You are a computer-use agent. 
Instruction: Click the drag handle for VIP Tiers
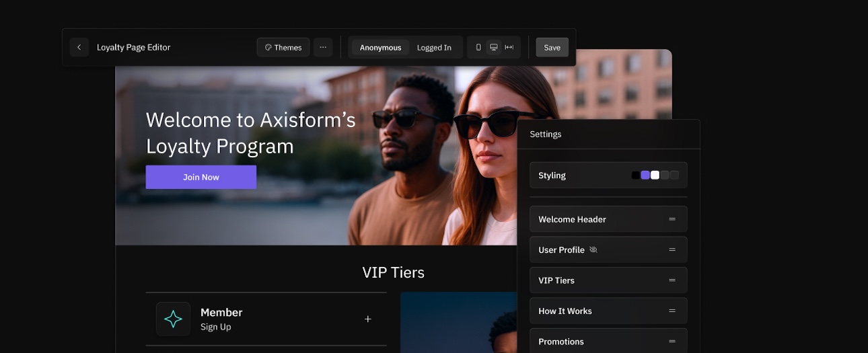(672, 280)
